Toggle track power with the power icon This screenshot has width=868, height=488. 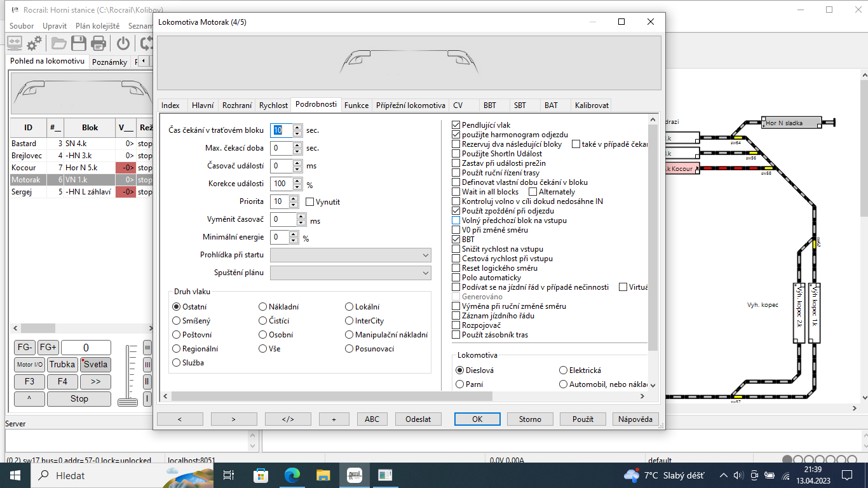point(123,43)
